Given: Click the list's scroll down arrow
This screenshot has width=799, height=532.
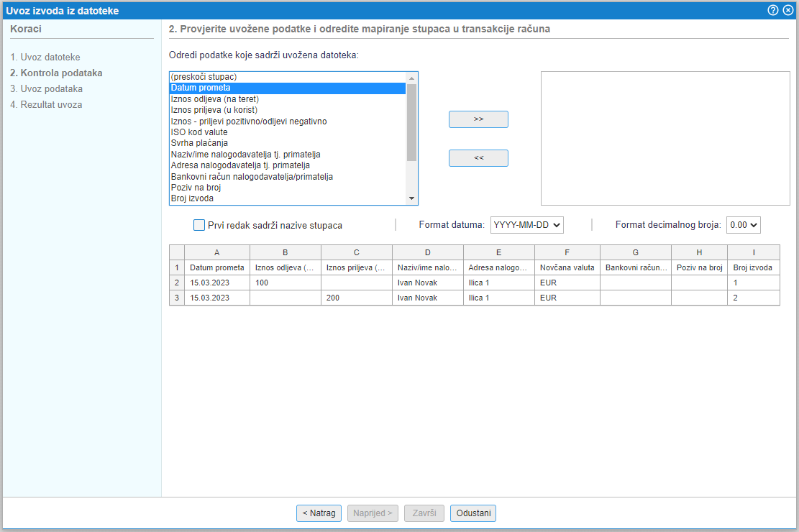Looking at the screenshot, I should 411,198.
